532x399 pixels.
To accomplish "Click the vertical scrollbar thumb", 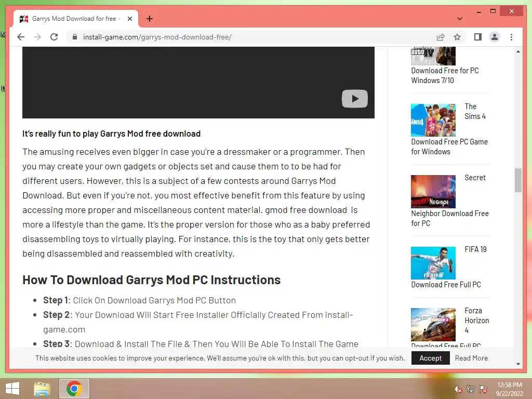I will [x=518, y=180].
